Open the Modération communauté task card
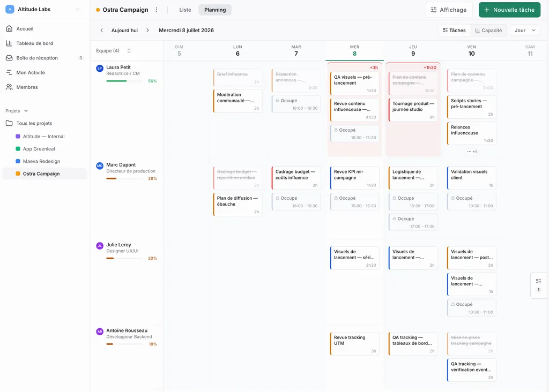 tap(238, 101)
